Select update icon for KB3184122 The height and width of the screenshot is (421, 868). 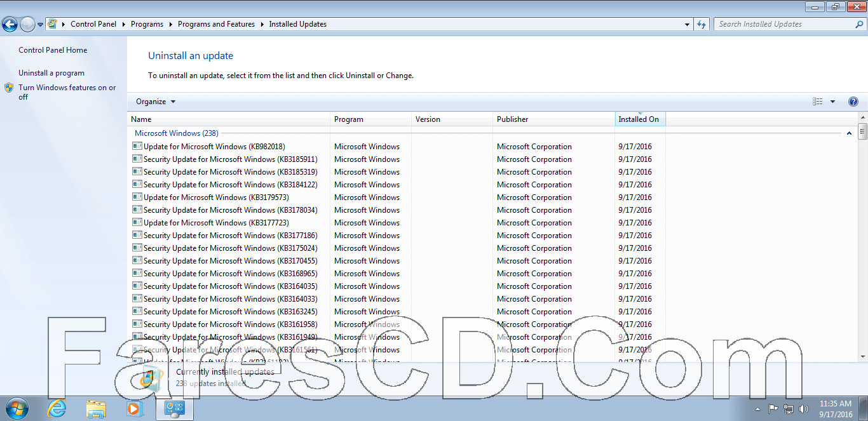pyautogui.click(x=137, y=184)
